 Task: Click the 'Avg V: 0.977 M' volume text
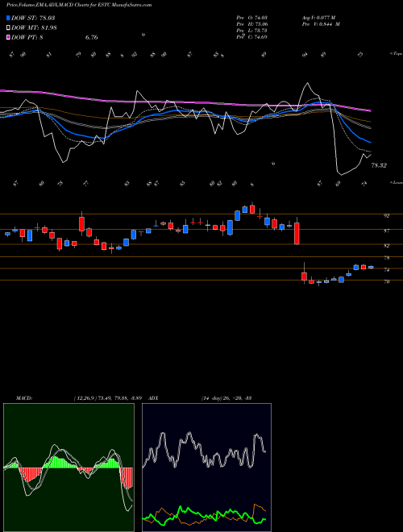tap(318, 17)
